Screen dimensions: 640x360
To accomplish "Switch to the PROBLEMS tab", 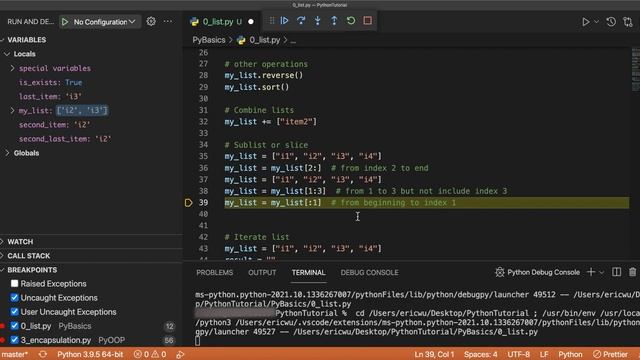I will (x=215, y=273).
